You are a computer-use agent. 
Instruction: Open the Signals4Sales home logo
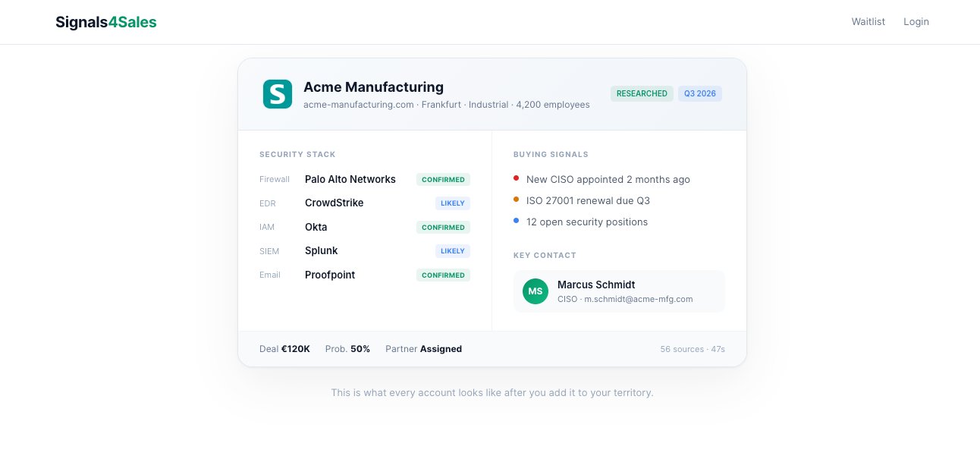coord(106,22)
